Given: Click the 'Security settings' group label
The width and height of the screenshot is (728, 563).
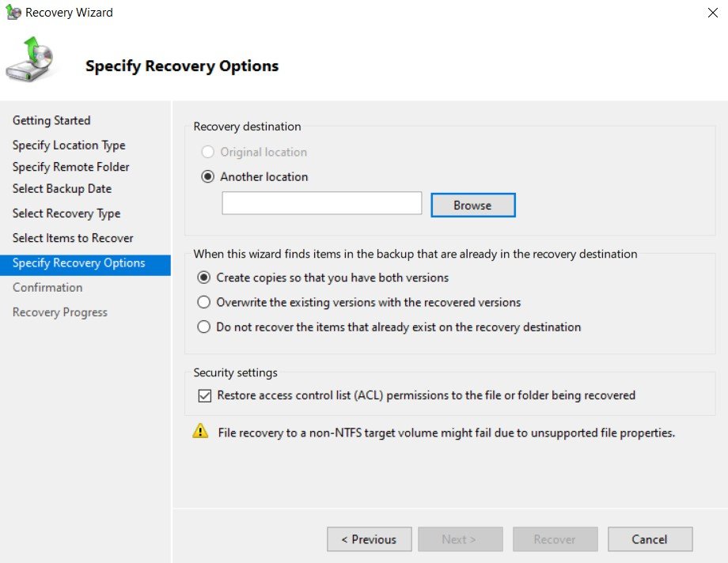Looking at the screenshot, I should click(x=235, y=372).
